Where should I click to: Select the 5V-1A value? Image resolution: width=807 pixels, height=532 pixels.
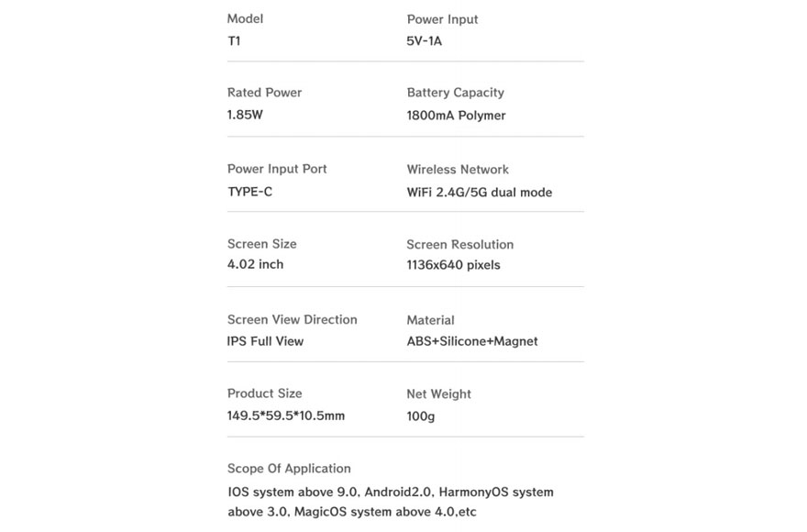pos(424,41)
